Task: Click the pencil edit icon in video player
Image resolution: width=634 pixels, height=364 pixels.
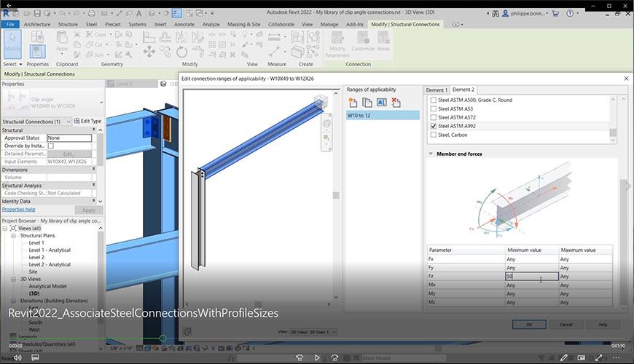Action: pyautogui.click(x=564, y=357)
